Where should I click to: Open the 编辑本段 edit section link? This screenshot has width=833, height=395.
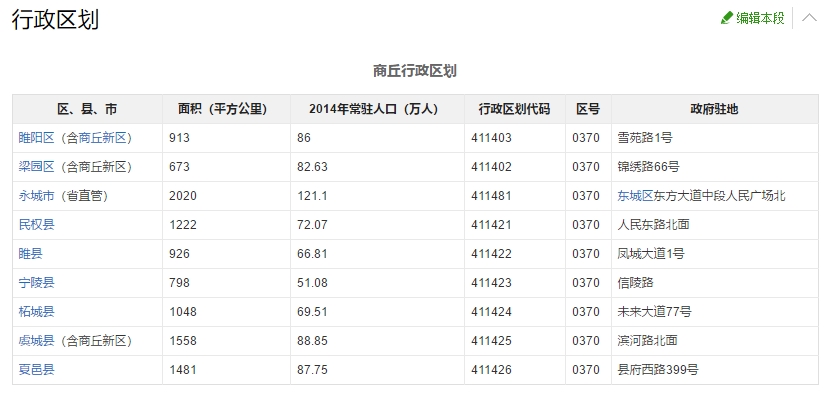pos(760,18)
